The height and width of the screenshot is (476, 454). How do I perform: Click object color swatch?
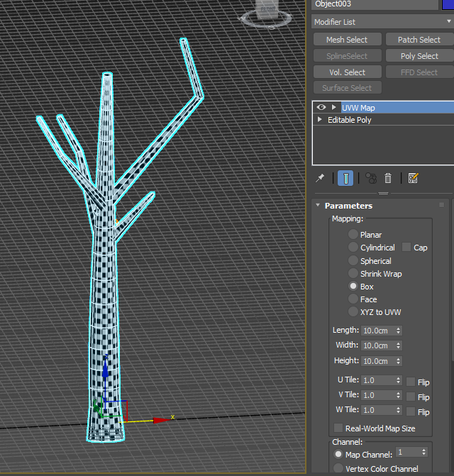pos(448,4)
